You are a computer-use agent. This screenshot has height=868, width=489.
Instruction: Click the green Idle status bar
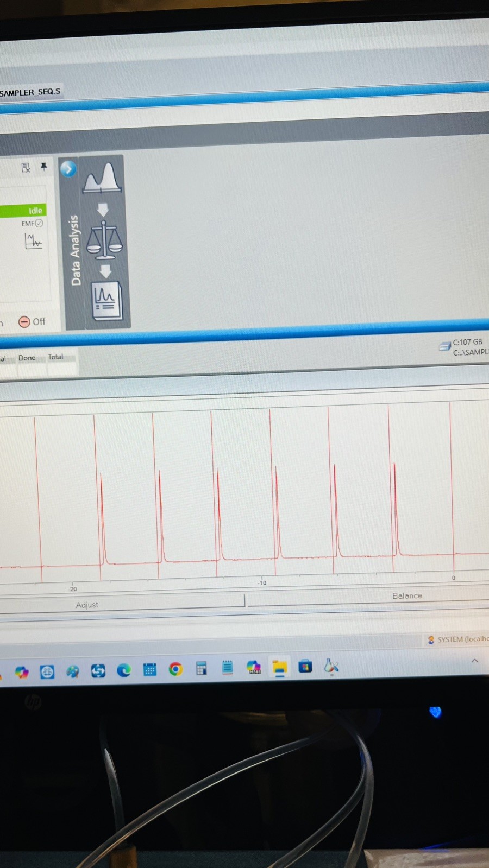[x=23, y=211]
